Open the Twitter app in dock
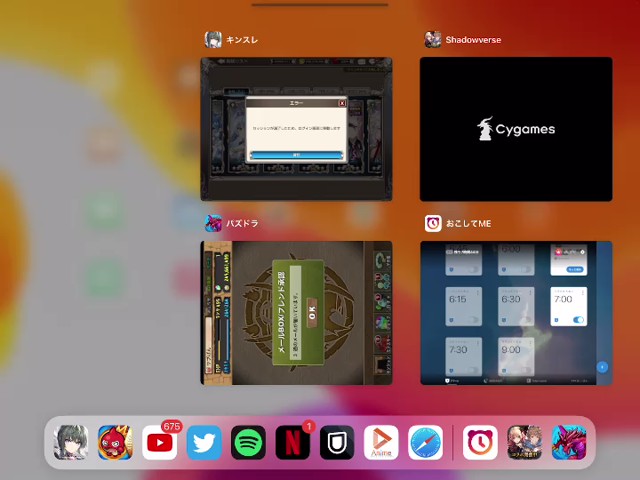The width and height of the screenshot is (640, 480). click(204, 442)
